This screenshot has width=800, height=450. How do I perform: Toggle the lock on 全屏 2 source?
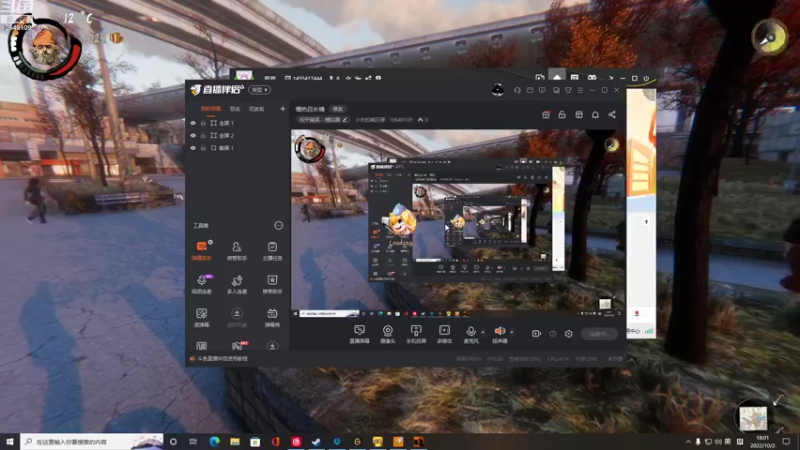(x=203, y=136)
